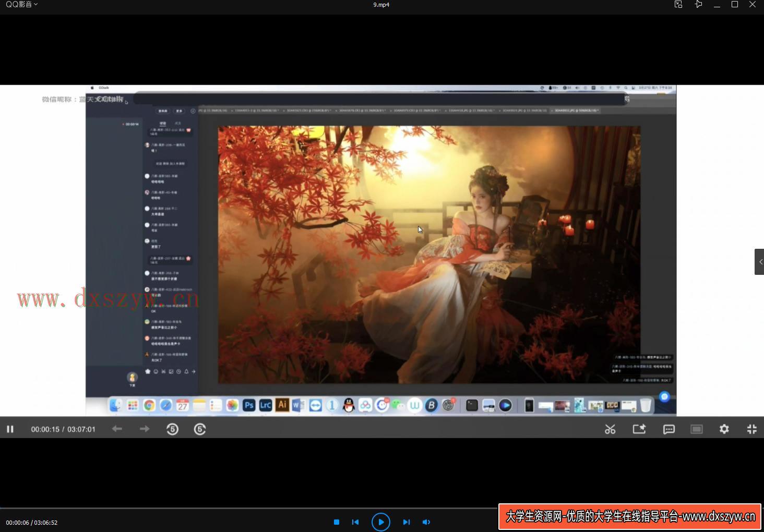Launch Google Chrome from the dock
This screenshot has height=532, width=764.
tap(149, 405)
